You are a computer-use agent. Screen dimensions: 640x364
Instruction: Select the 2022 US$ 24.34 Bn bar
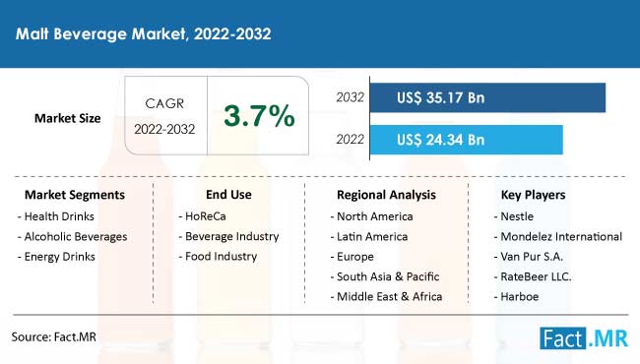pos(467,140)
